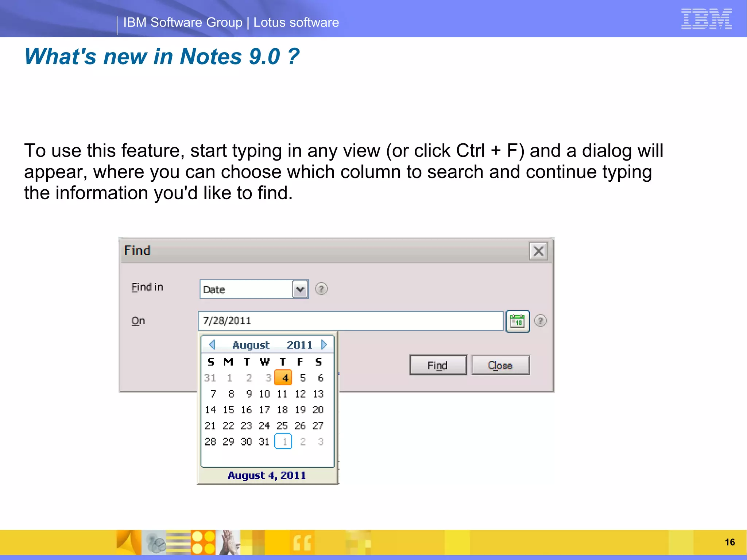This screenshot has height=560, width=747.
Task: Open the calendar date picker icon
Action: pos(518,321)
